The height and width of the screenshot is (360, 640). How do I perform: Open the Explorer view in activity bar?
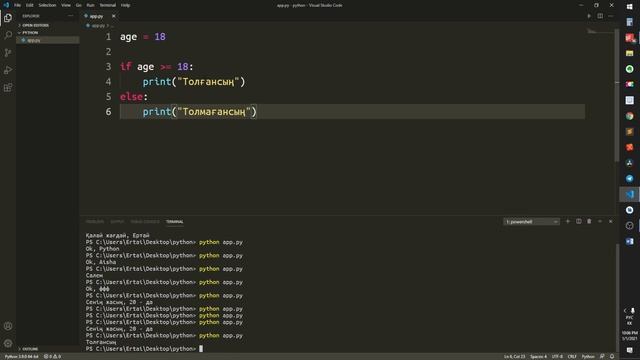[x=8, y=18]
